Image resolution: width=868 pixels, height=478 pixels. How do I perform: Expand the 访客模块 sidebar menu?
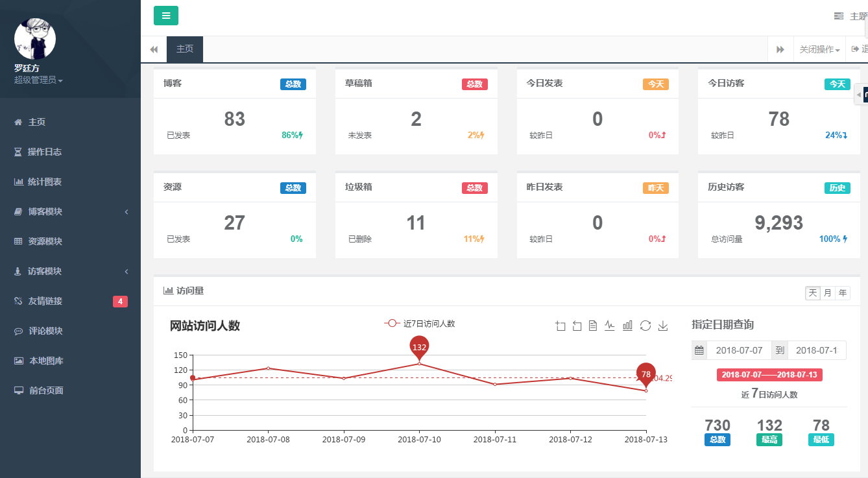70,271
